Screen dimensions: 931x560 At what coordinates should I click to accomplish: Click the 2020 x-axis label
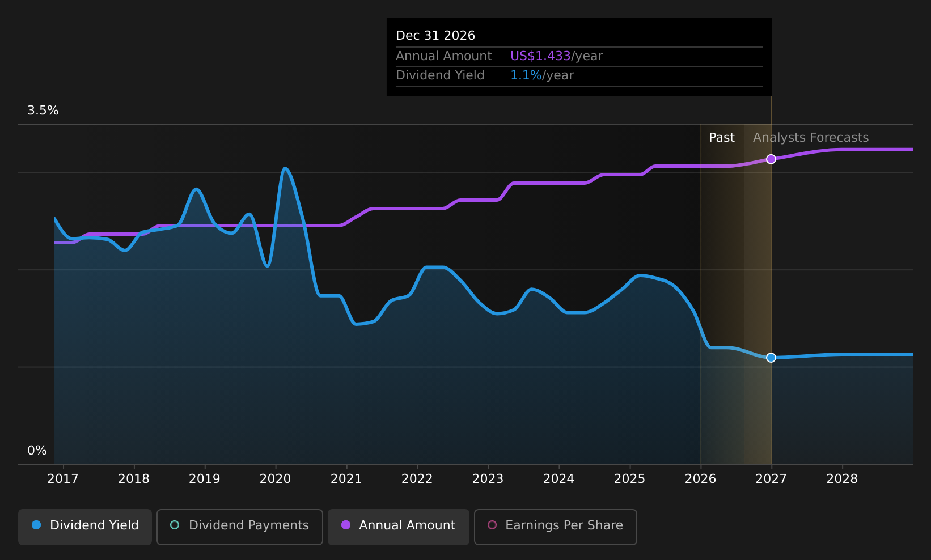click(276, 479)
